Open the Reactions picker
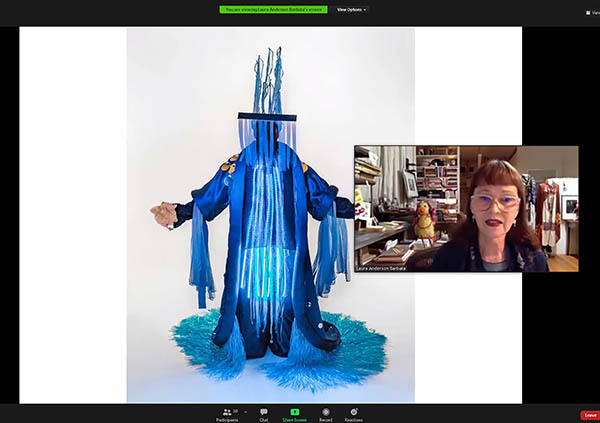The height and width of the screenshot is (423, 600). [353, 411]
